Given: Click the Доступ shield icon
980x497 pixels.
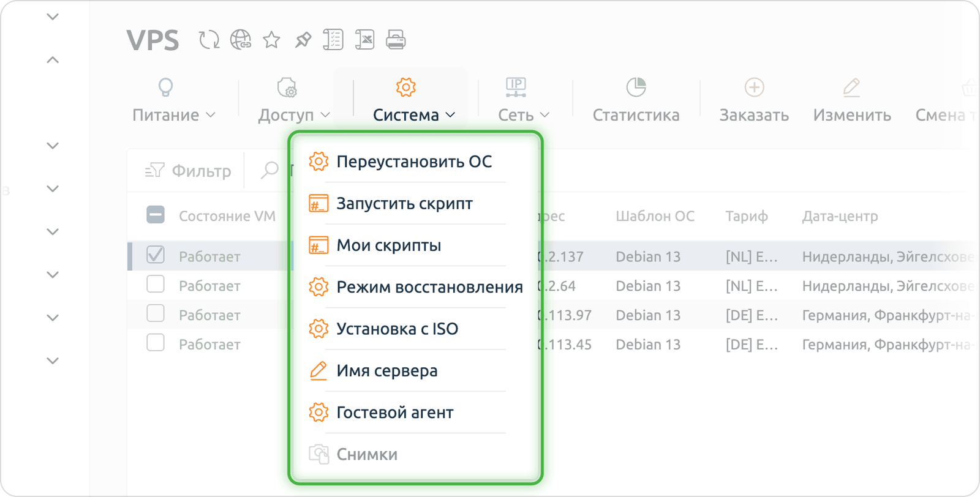Looking at the screenshot, I should point(287,88).
